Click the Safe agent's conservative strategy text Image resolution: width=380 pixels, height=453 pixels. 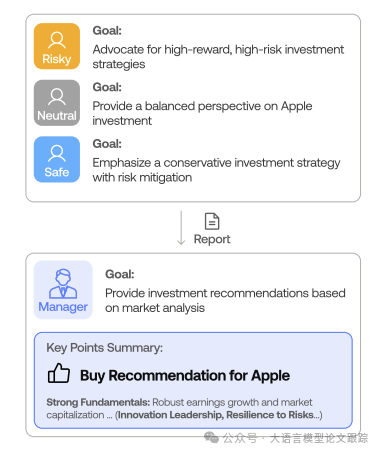pyautogui.click(x=216, y=170)
